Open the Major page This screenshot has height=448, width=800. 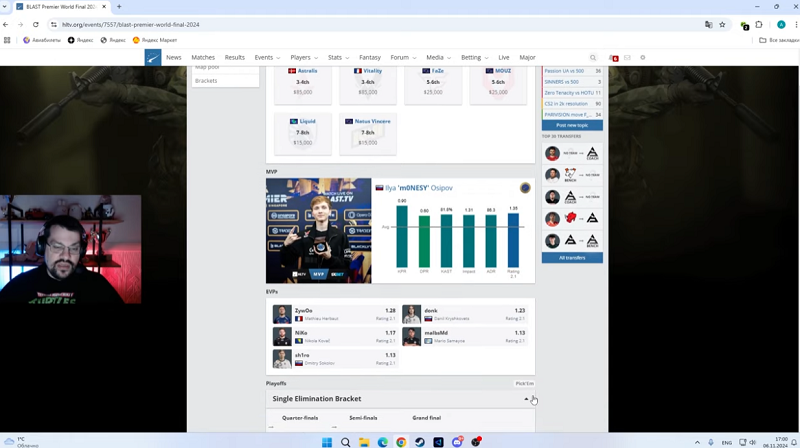528,58
